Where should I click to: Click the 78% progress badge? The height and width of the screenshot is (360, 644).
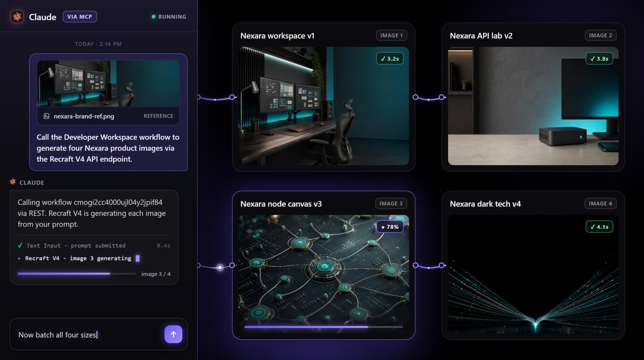(x=390, y=227)
